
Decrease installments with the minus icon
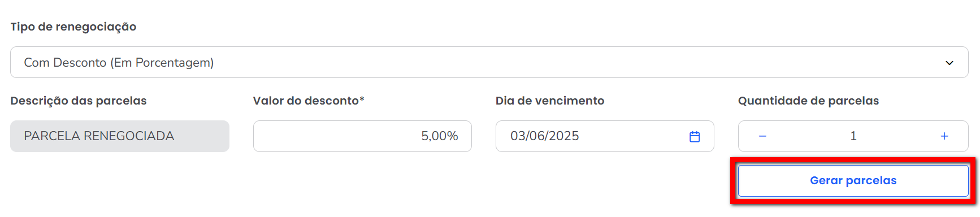pyautogui.click(x=762, y=136)
